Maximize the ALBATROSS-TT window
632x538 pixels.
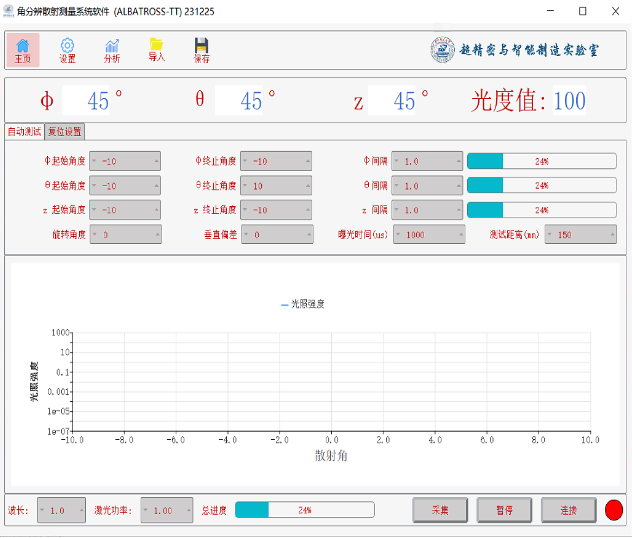[x=582, y=11]
